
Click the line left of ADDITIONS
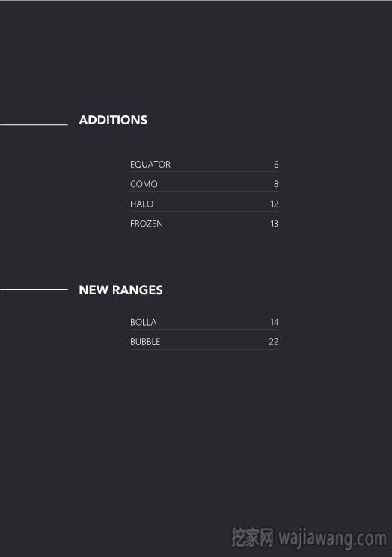pyautogui.click(x=34, y=125)
